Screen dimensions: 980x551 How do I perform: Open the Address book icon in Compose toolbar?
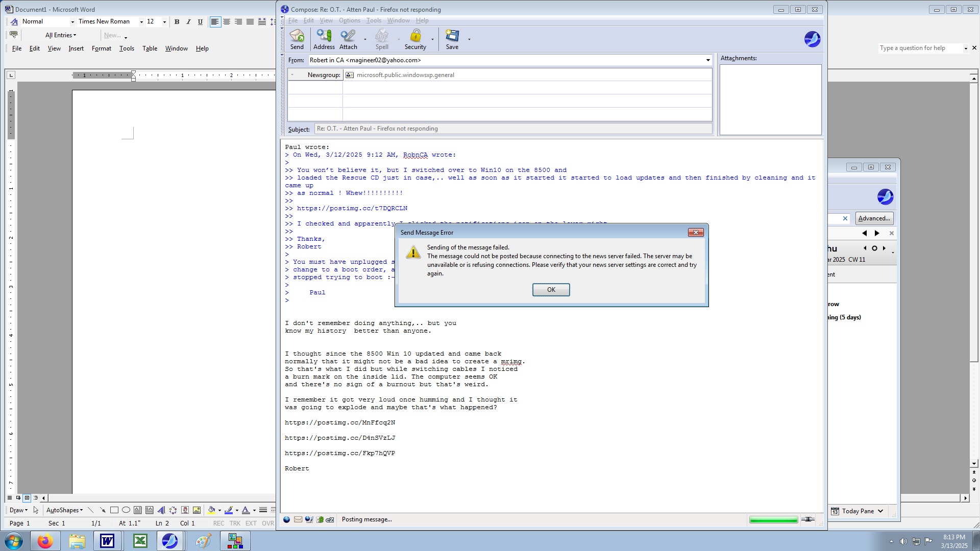(x=324, y=39)
